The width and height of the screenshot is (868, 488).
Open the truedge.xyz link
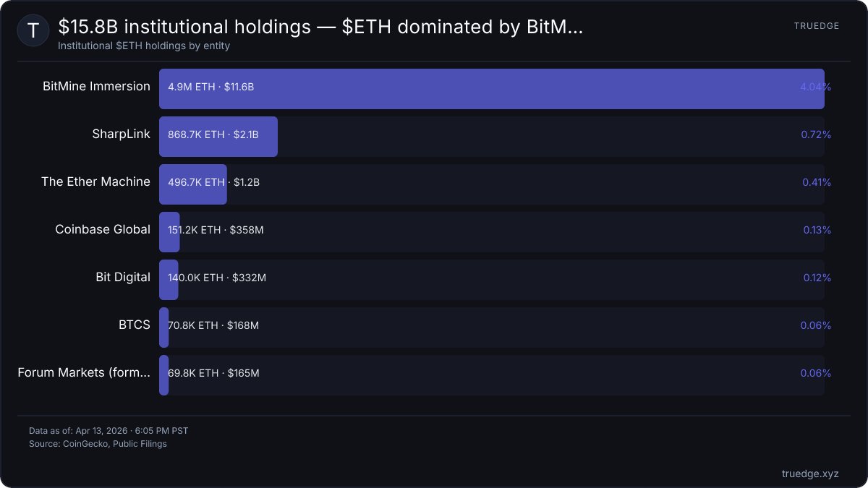click(x=810, y=474)
